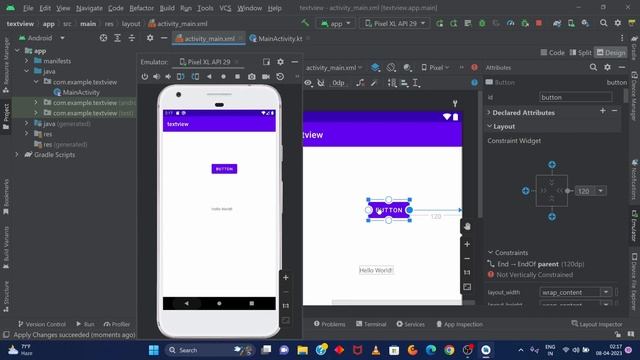Click the emulator power button icon
The image size is (640, 360).
tap(144, 77)
